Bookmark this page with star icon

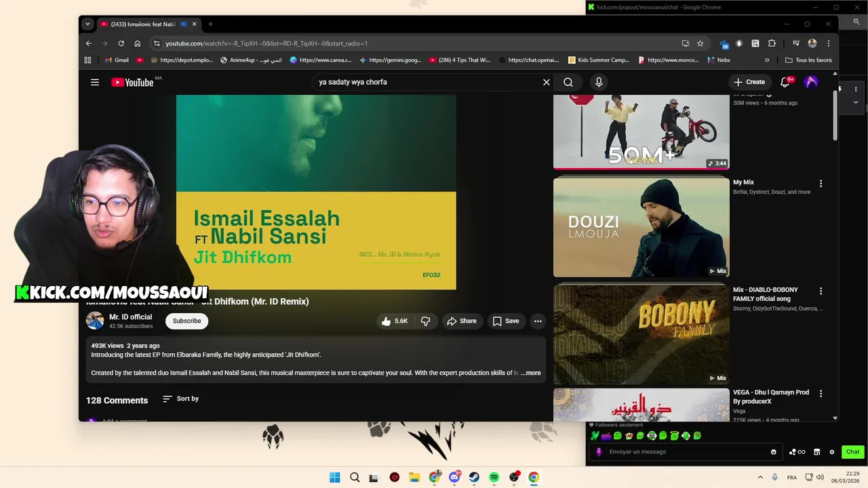tap(701, 43)
